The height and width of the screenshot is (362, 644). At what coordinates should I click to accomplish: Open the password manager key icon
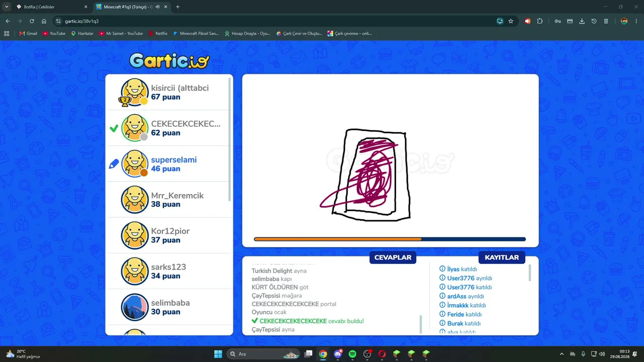557,21
